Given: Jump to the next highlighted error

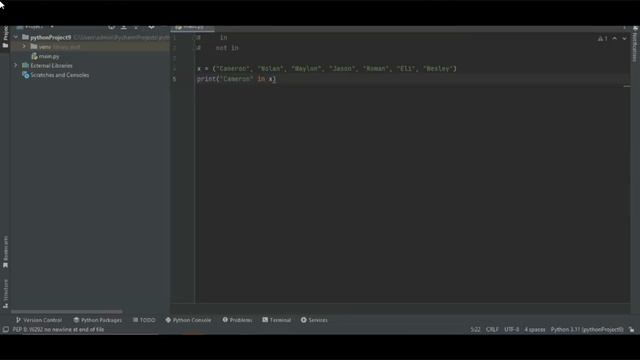Looking at the screenshot, I should point(624,38).
